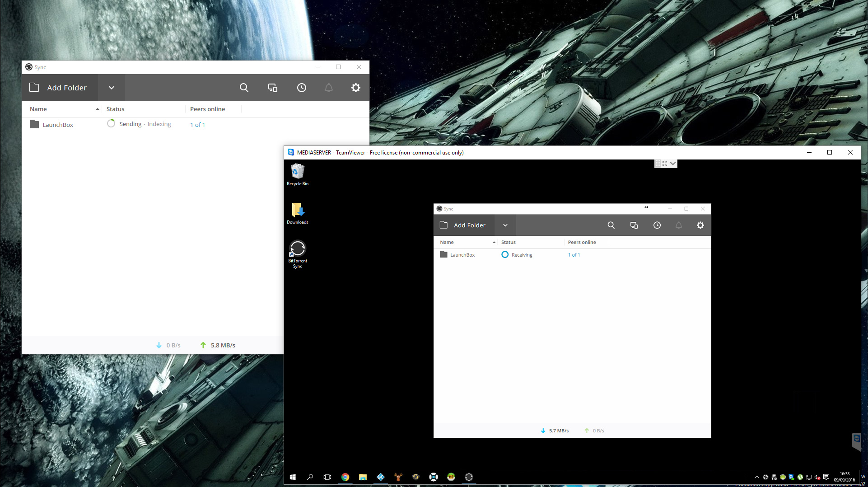The width and height of the screenshot is (868, 487).
Task: Open search in local Sync window
Action: click(244, 88)
